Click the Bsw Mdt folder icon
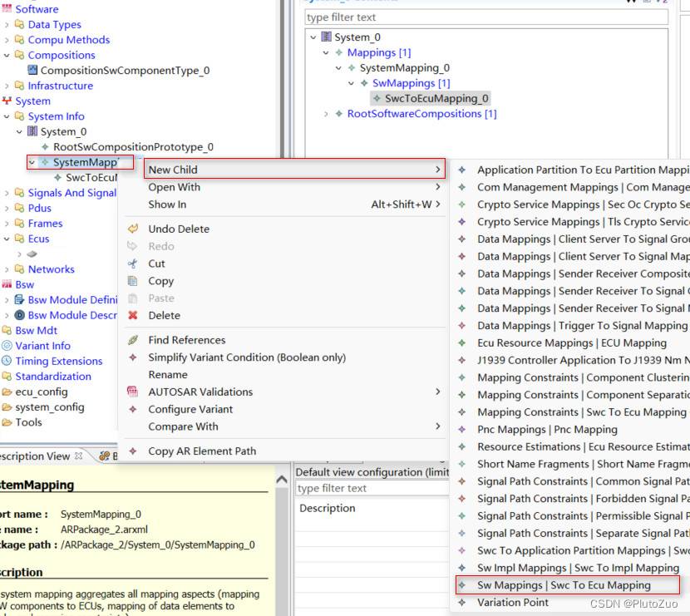 tap(7, 330)
